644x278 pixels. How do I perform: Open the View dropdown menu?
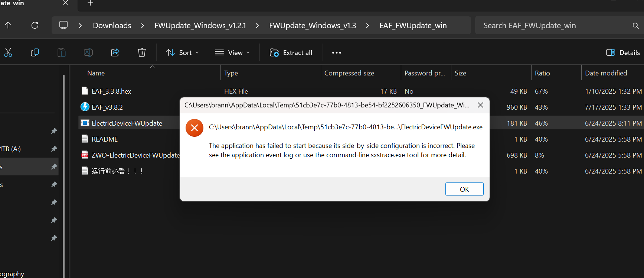coord(232,53)
